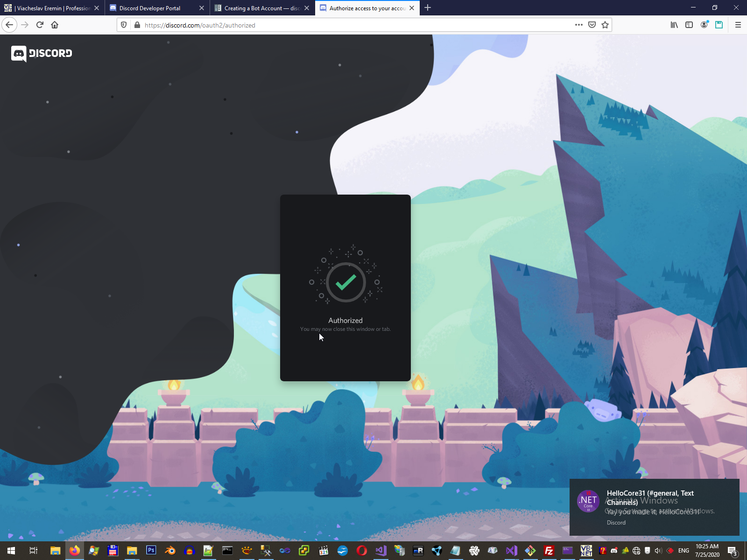Save page to Pocket

click(592, 25)
